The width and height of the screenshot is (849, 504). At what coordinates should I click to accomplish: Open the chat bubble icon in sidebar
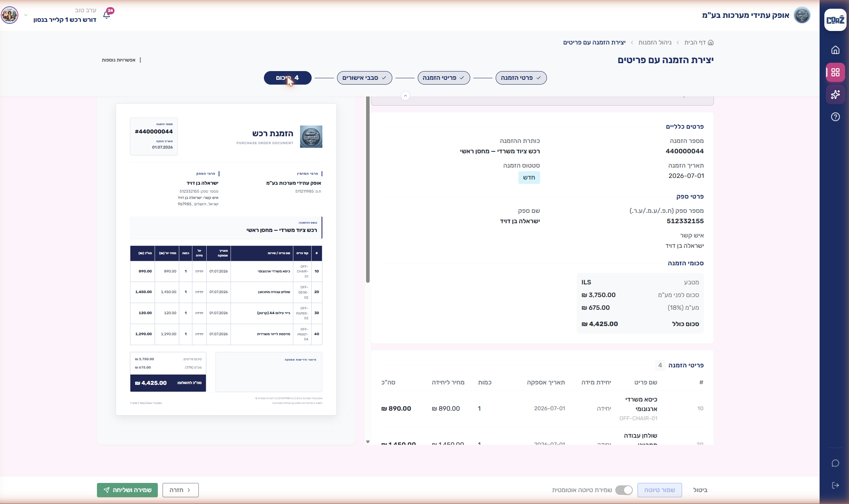pos(835,463)
